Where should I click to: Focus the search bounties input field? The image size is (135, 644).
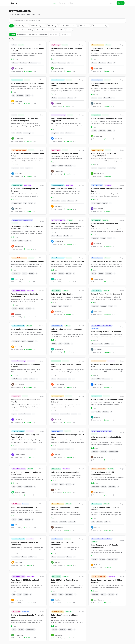click(x=67, y=21)
